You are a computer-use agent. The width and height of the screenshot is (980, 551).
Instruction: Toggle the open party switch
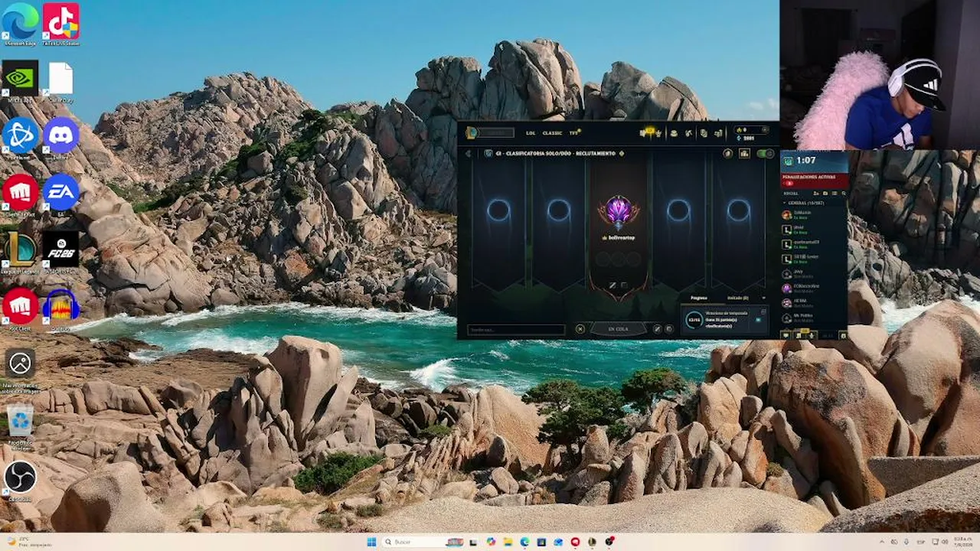[x=764, y=153]
